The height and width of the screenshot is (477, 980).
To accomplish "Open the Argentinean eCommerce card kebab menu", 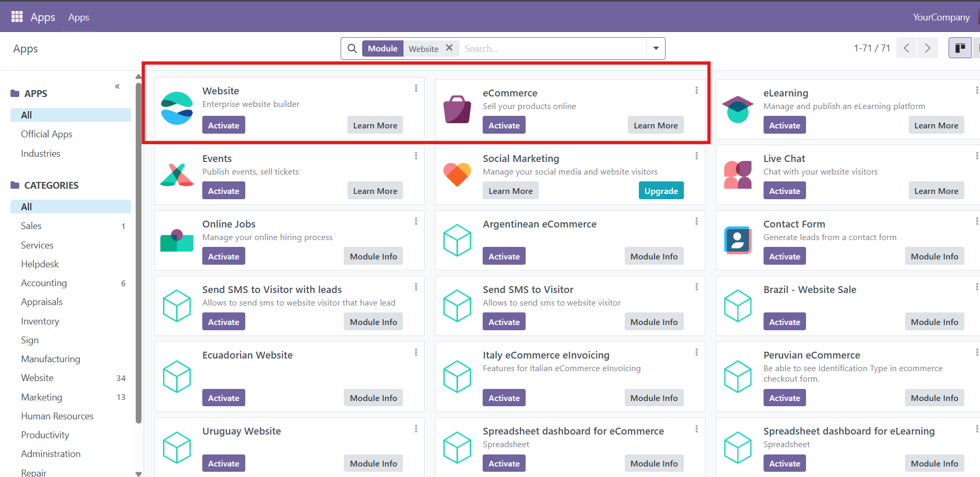I will pyautogui.click(x=696, y=221).
